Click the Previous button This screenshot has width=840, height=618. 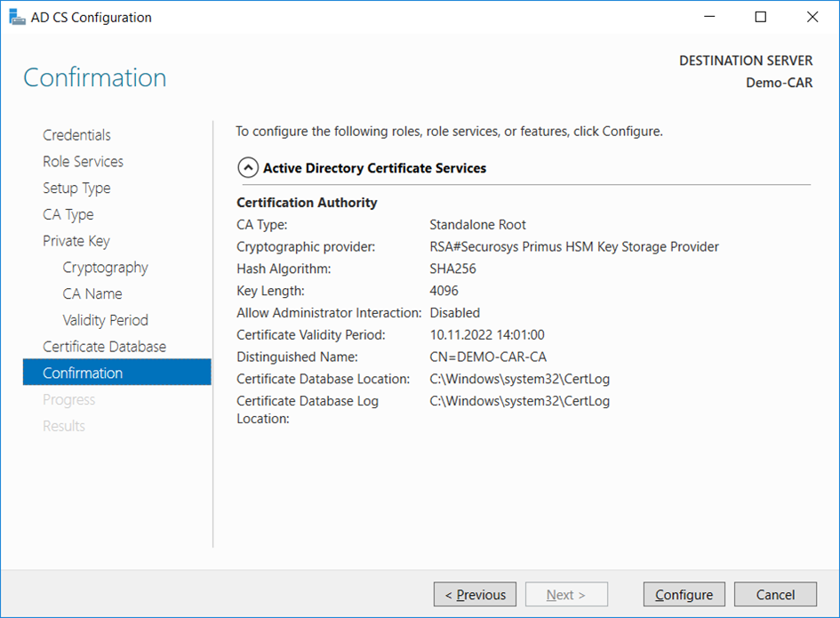475,595
